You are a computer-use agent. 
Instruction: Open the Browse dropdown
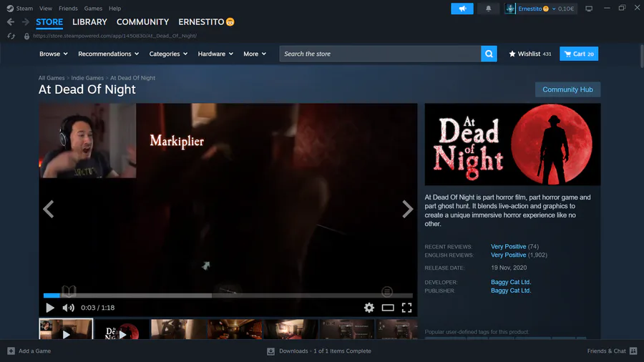pos(54,54)
